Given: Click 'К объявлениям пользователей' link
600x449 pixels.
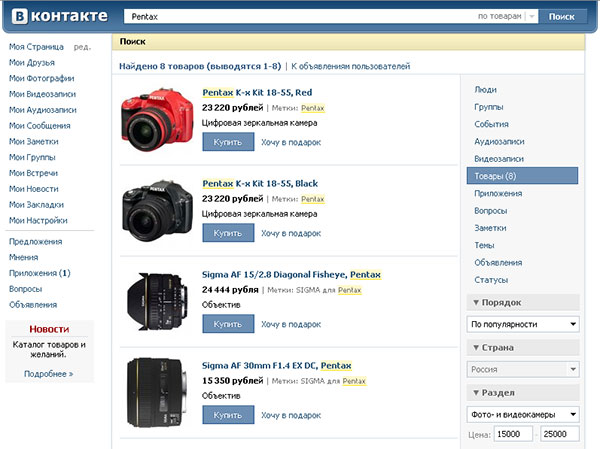Looking at the screenshot, I should [351, 66].
